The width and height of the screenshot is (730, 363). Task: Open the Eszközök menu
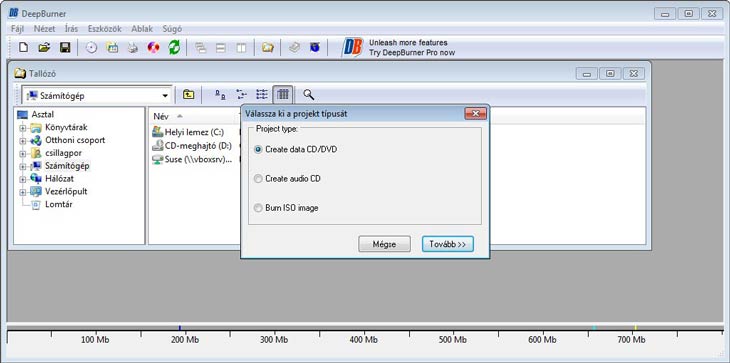coord(105,29)
